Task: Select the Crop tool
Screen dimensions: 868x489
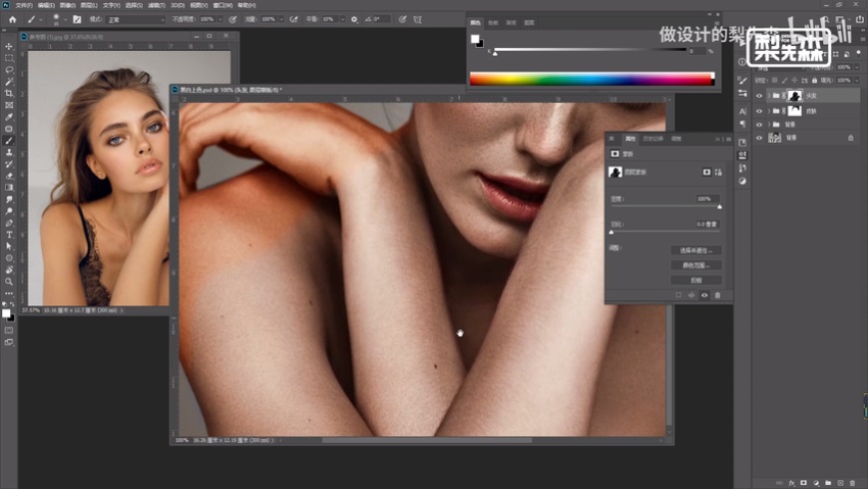Action: click(9, 93)
